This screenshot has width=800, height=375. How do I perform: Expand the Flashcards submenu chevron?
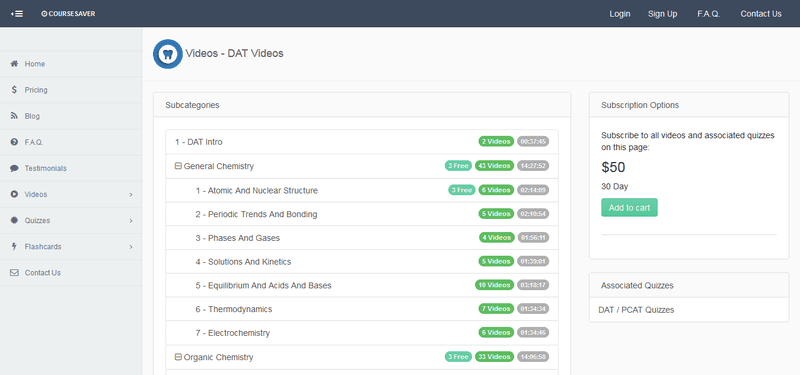pyautogui.click(x=131, y=247)
